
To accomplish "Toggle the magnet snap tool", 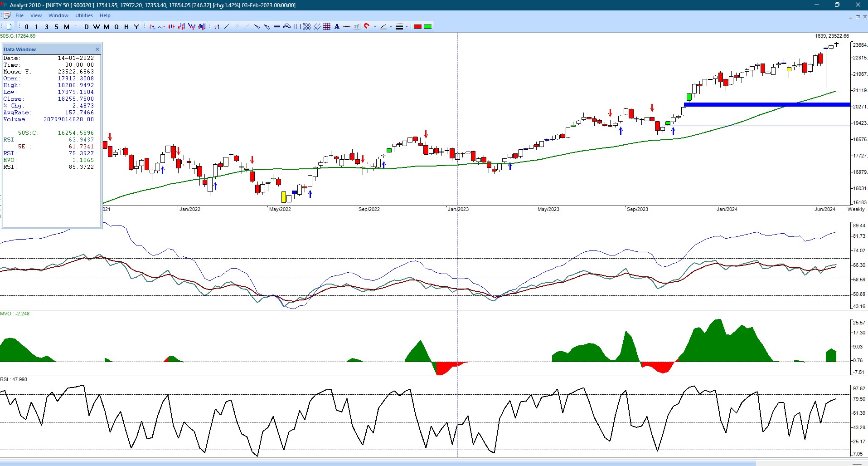I will pyautogui.click(x=367, y=27).
